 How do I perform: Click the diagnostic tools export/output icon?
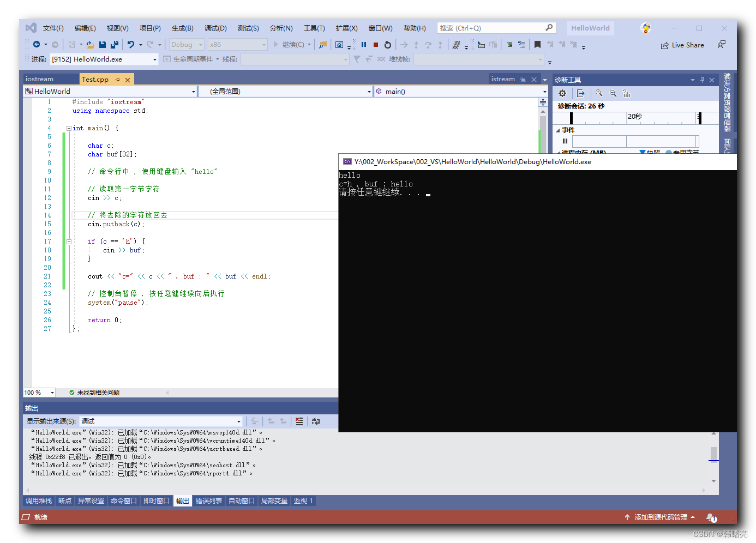[x=581, y=93]
